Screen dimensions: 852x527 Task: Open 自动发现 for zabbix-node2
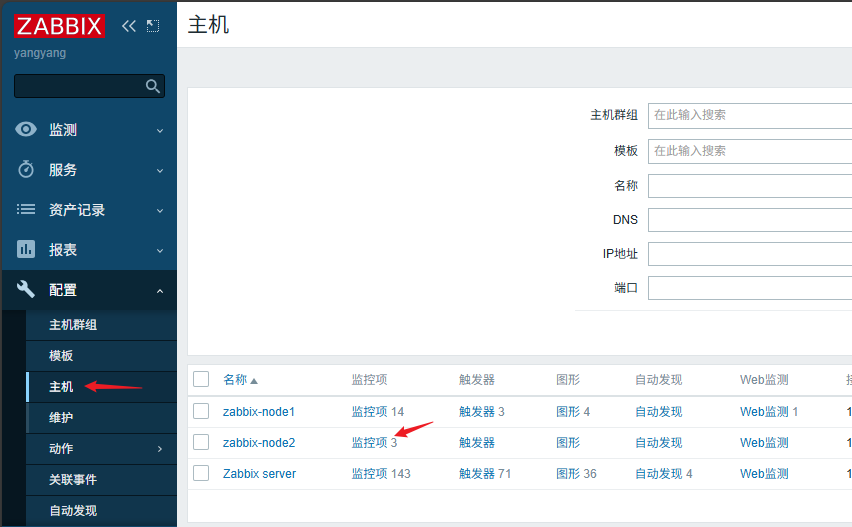[x=659, y=443]
